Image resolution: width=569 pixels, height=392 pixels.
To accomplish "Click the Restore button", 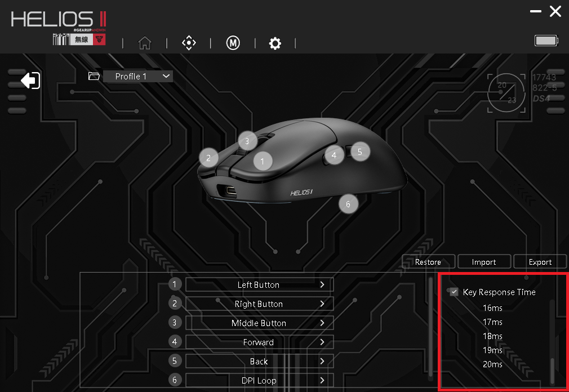I will tap(428, 262).
